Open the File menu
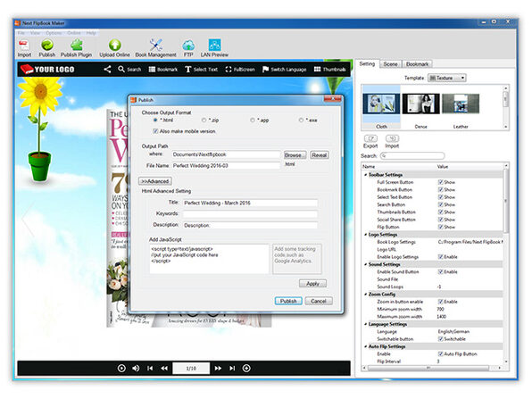The width and height of the screenshot is (532, 399). [21, 33]
